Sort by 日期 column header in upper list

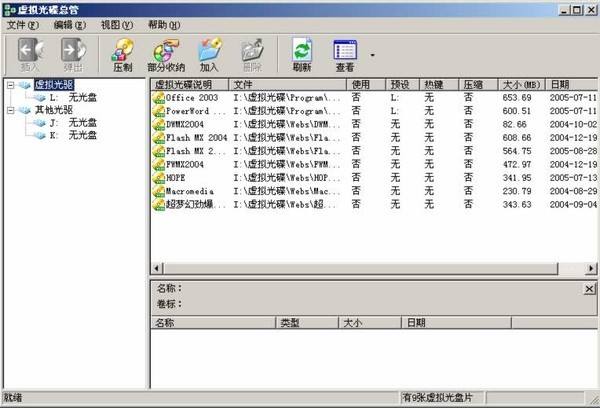tap(572, 85)
